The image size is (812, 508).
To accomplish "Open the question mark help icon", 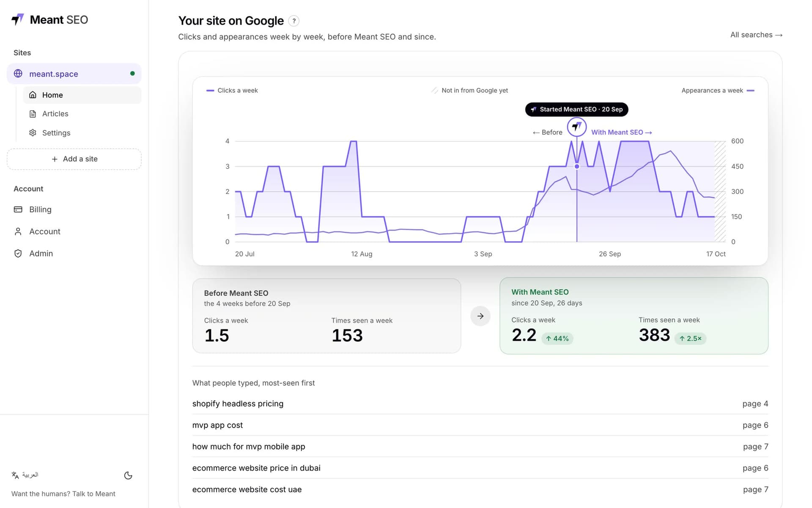I will tap(294, 21).
